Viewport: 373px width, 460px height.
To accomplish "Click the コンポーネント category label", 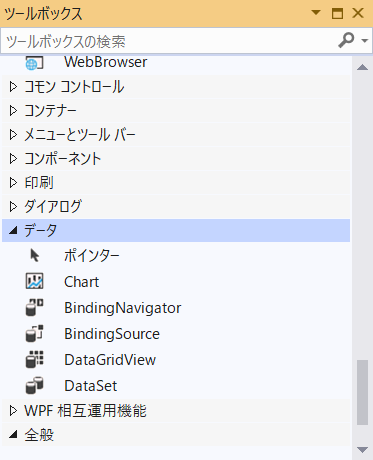I will pyautogui.click(x=62, y=159).
